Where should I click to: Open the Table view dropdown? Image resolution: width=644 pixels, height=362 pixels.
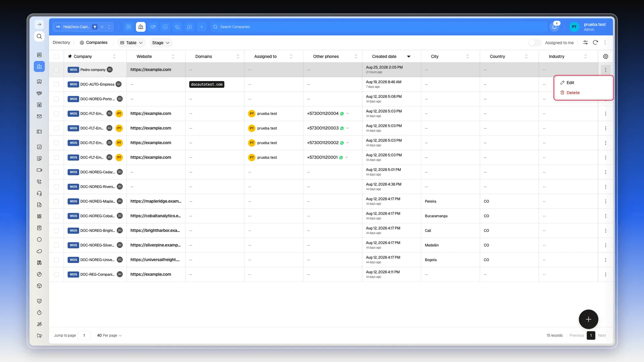tap(131, 43)
